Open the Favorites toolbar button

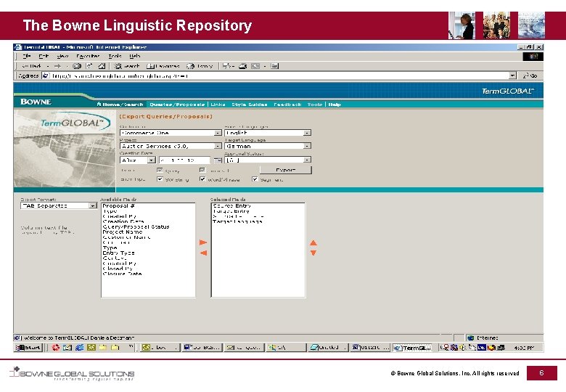pyautogui.click(x=163, y=66)
